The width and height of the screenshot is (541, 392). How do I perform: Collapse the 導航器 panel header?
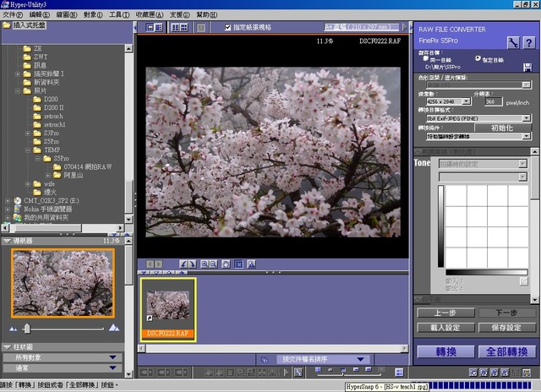pos(7,241)
